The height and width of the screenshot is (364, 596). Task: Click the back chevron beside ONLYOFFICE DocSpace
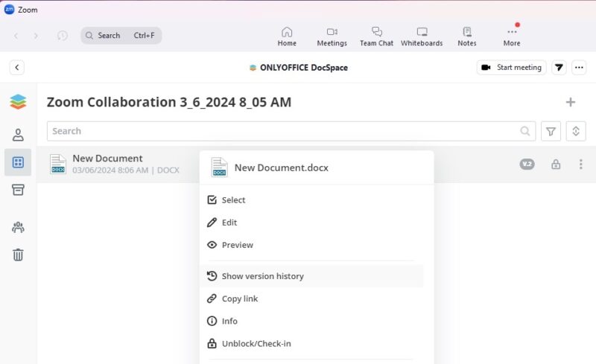click(x=16, y=68)
